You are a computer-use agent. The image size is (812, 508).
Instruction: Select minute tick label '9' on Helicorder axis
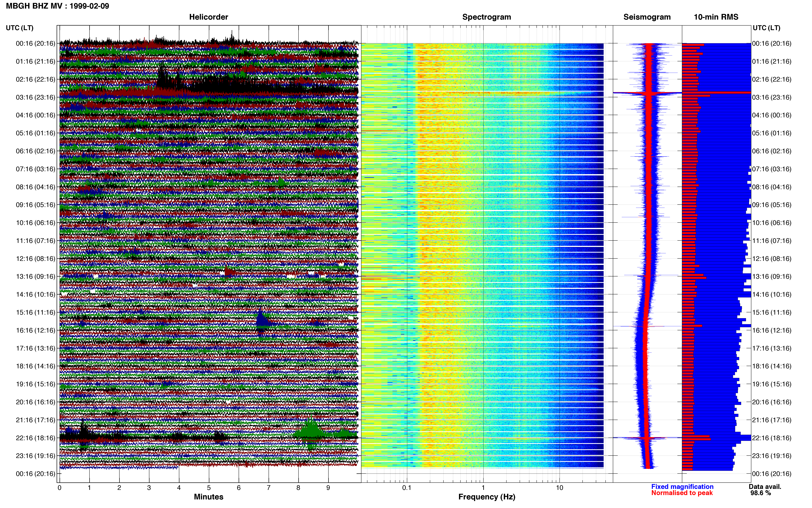tap(328, 488)
